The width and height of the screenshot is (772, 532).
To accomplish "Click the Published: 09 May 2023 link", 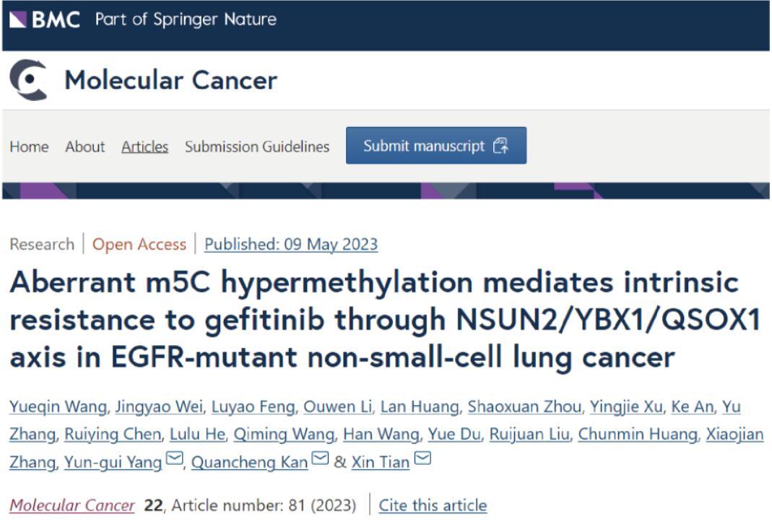I will [290, 244].
